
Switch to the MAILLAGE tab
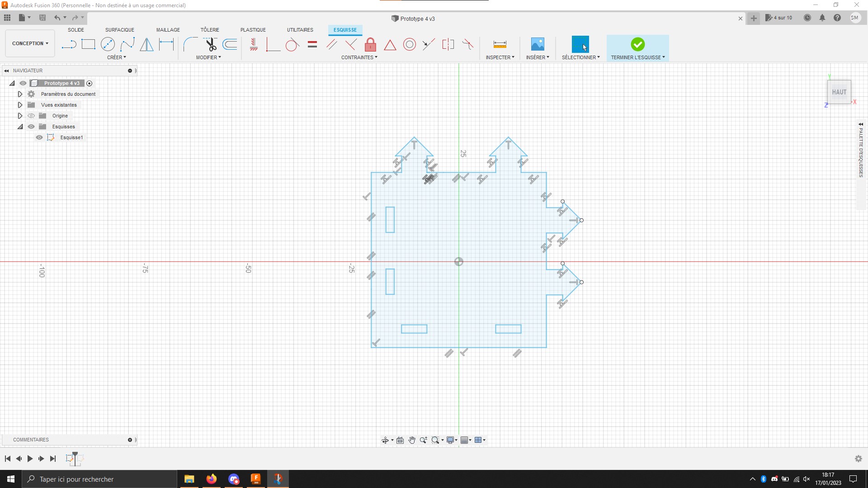pos(168,30)
